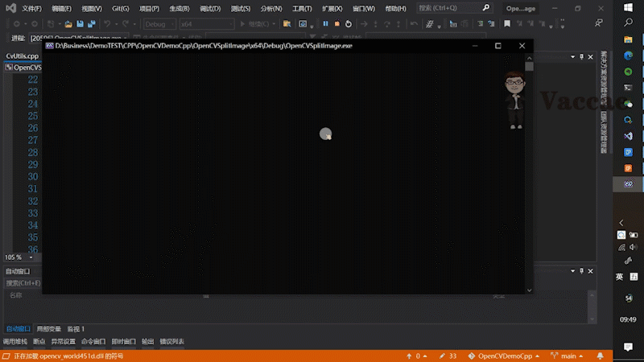The height and width of the screenshot is (362, 644).
Task: Open the 帮助(H) menu
Action: (x=395, y=8)
